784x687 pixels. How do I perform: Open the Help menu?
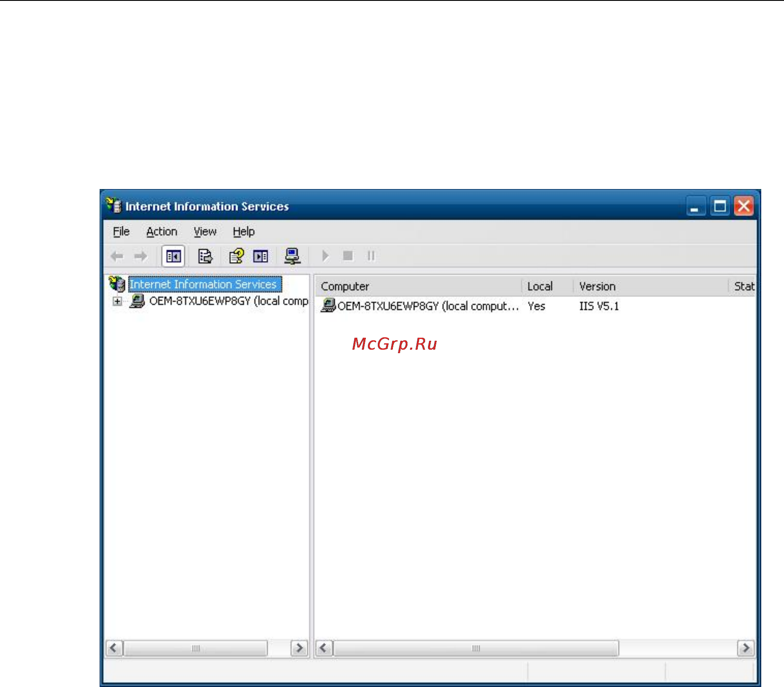243,232
